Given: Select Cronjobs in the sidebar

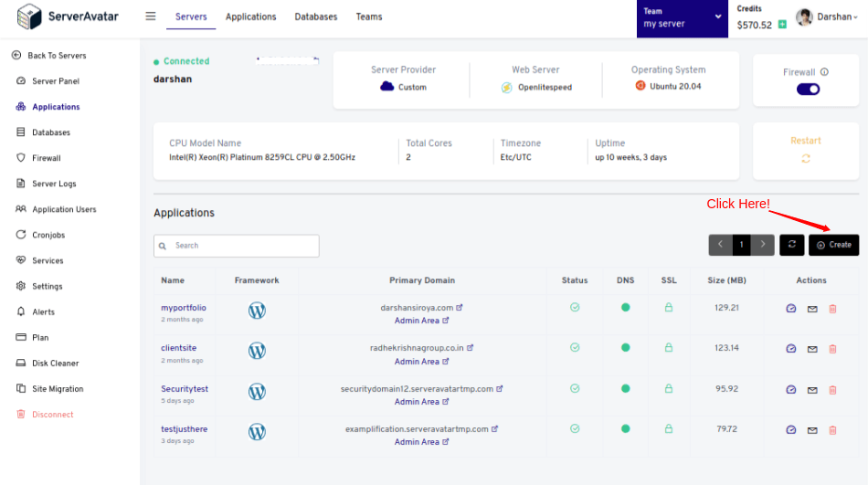Looking at the screenshot, I should click(48, 235).
